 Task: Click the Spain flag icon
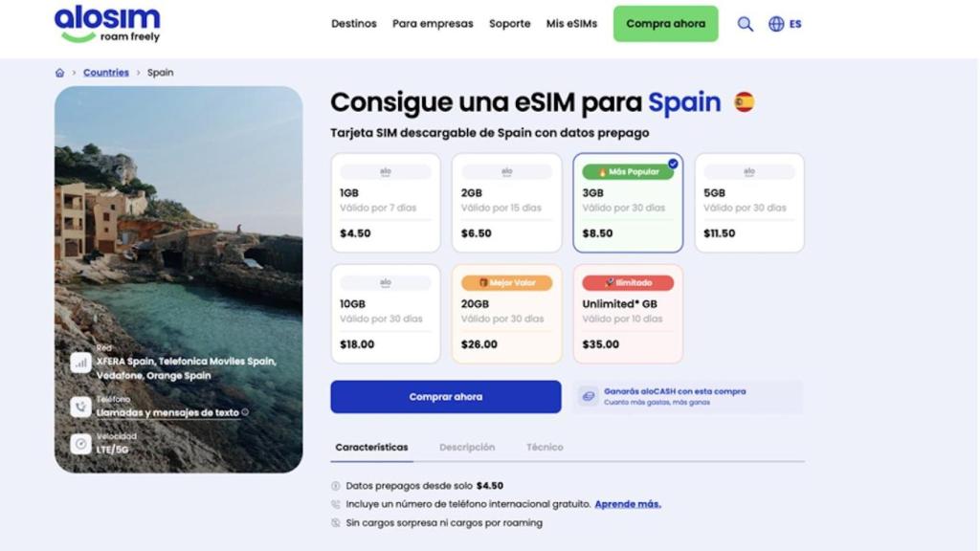(744, 101)
